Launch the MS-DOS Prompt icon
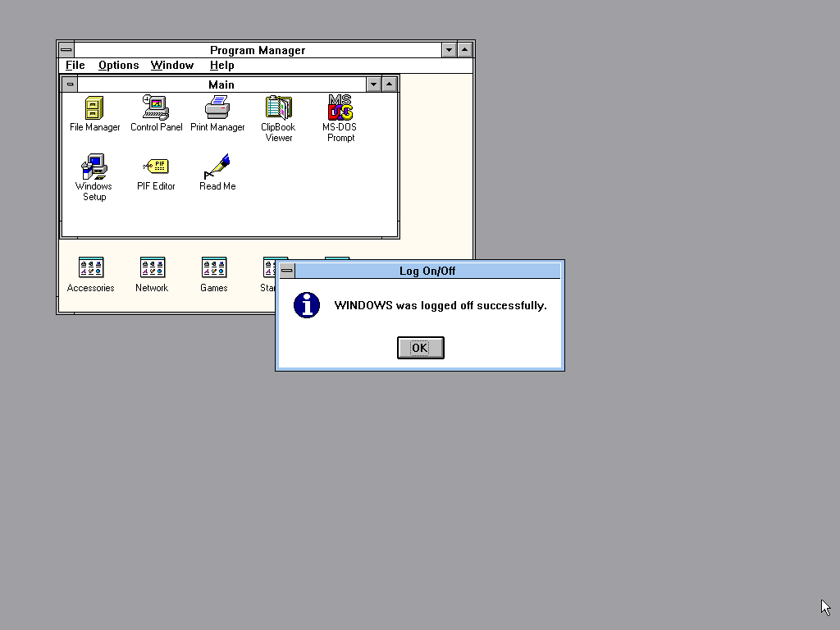This screenshot has height=630, width=840. [340, 118]
